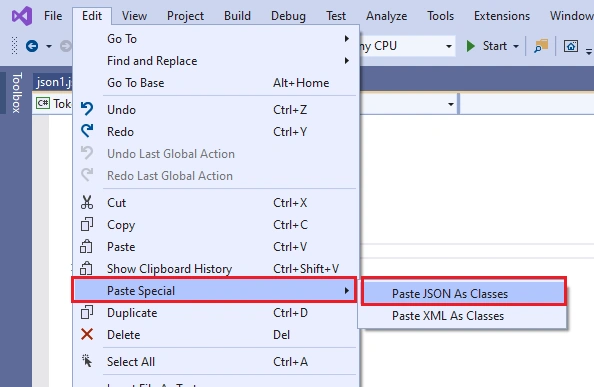Screen dimensions: 594x387
Task: Click the toolbar drag grip handle
Action: coord(14,46)
